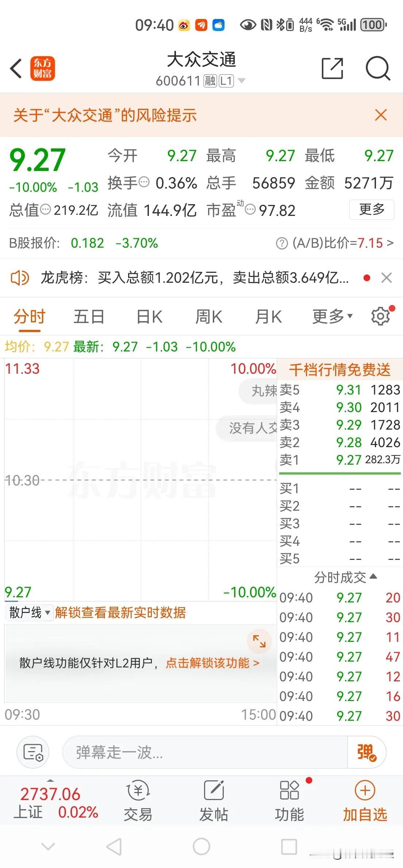Close the 风险提示 risk banner
Screen dimensions: 403x868
(x=381, y=115)
